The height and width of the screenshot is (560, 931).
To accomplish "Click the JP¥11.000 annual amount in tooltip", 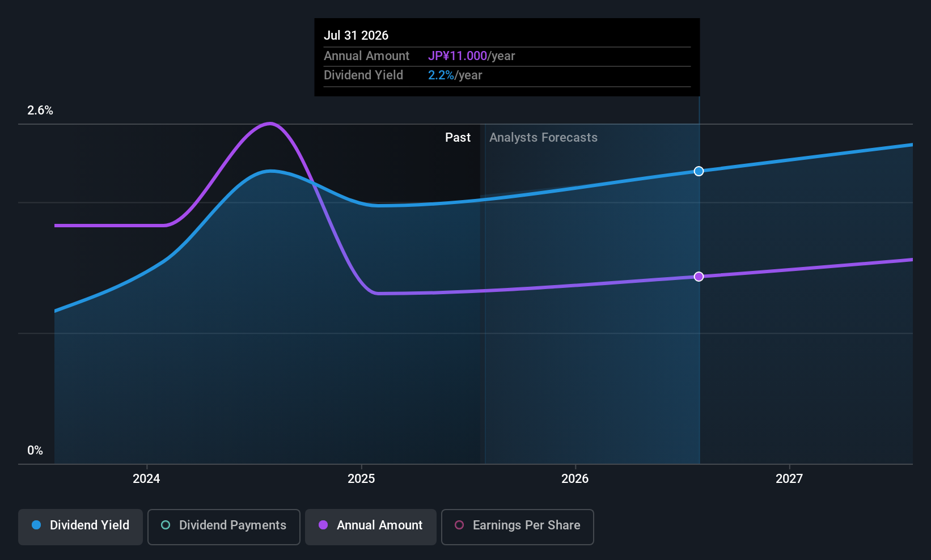I will (458, 56).
